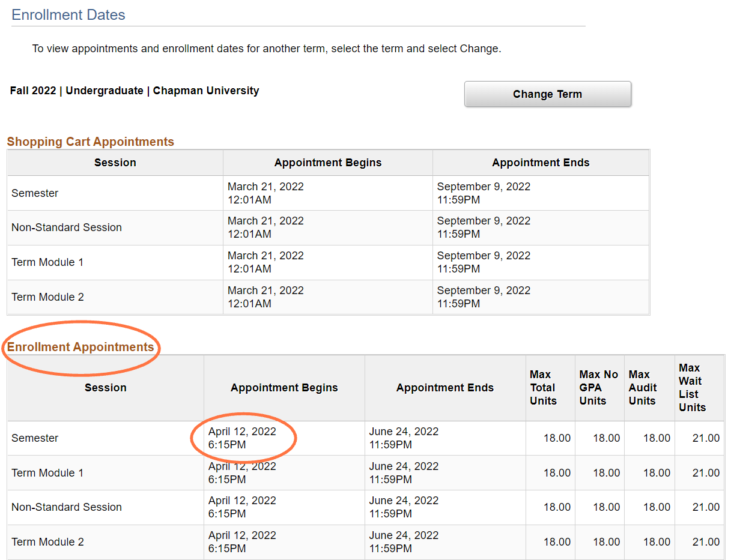734x560 pixels.
Task: Click September 9 end for shopping cart Term Module 2
Action: click(484, 297)
